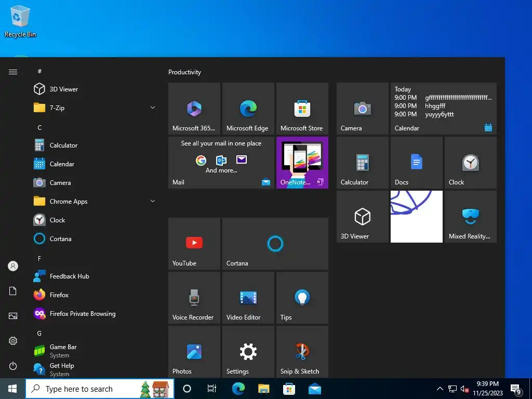
Task: Launch the Snip & Sketch tile
Action: 302,352
